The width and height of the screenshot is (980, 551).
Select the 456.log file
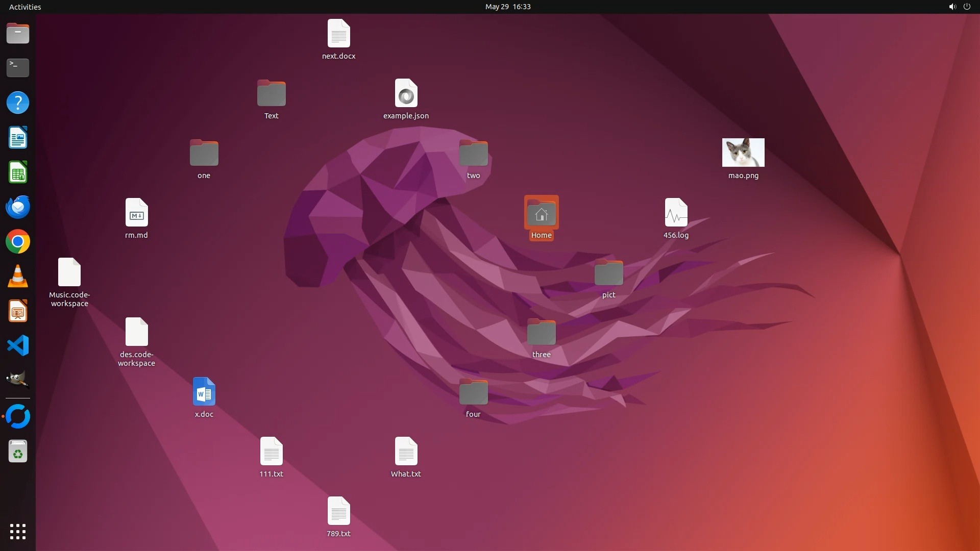pyautogui.click(x=676, y=213)
